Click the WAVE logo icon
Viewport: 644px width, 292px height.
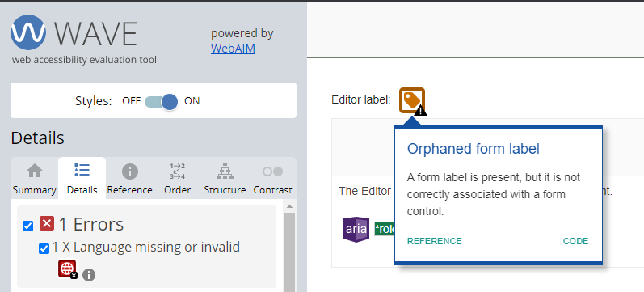click(x=28, y=32)
